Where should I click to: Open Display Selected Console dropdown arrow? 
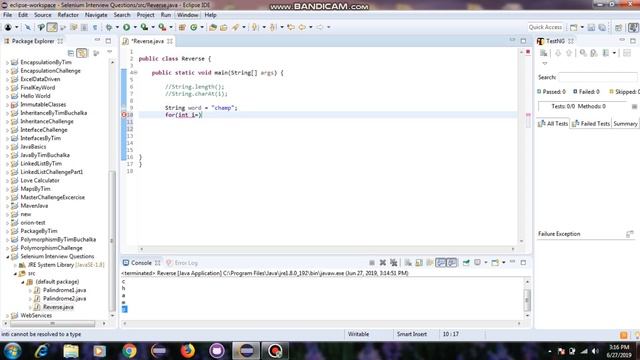pyautogui.click(x=486, y=262)
